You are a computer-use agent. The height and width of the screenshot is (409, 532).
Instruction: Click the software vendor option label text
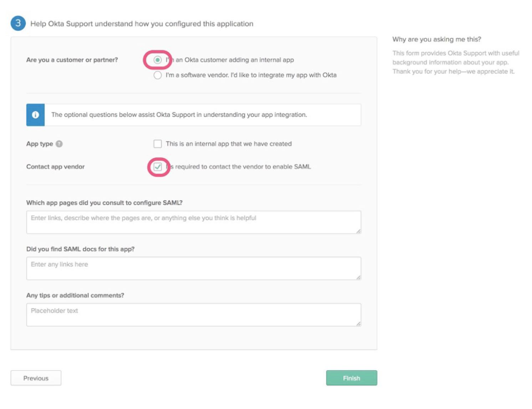251,75
